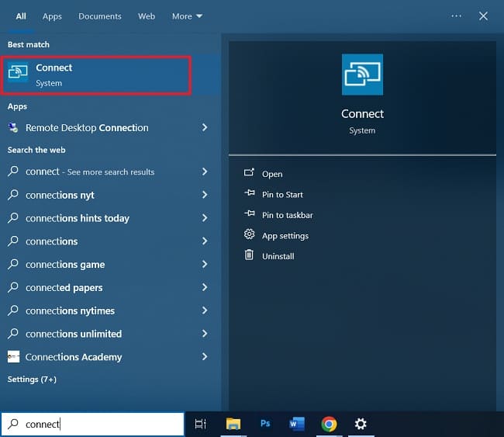504x437 pixels.
Task: Click search icon beside 'connected papers'
Action: point(13,286)
